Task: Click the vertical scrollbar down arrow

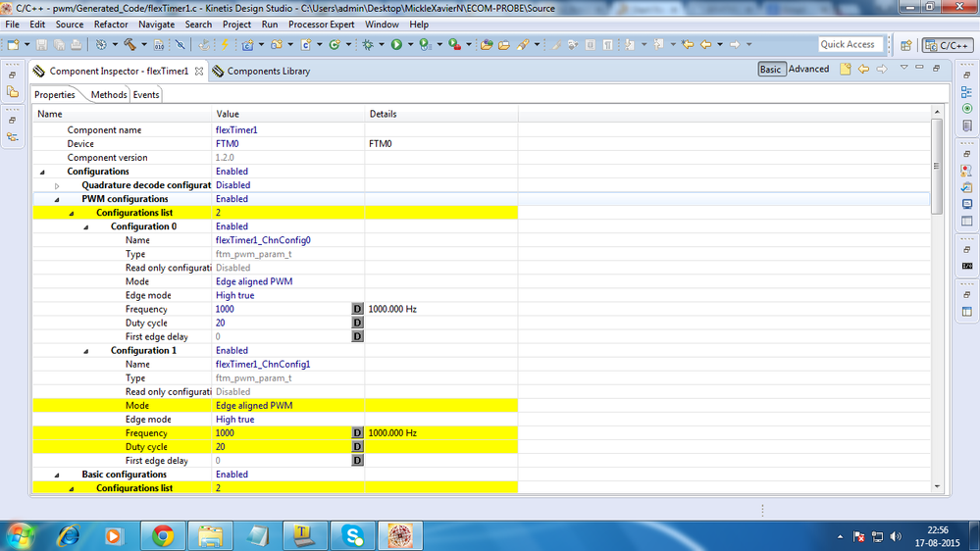Action: (x=937, y=486)
